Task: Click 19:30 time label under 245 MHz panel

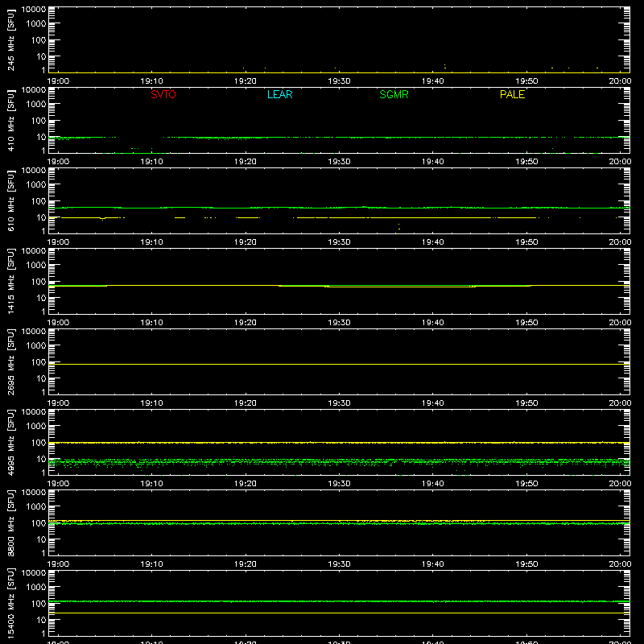Action: [x=339, y=81]
